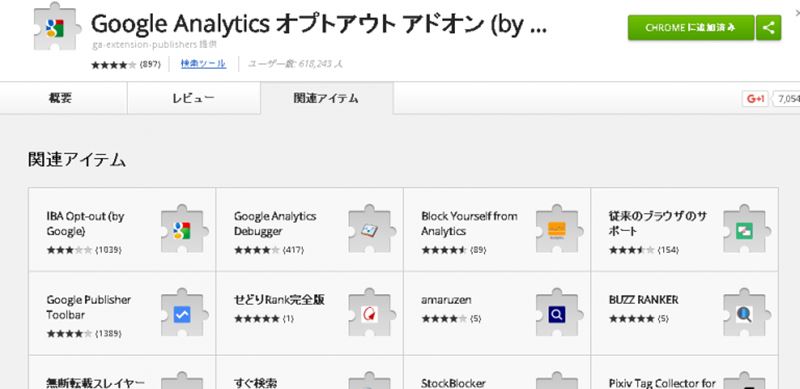Screen dimensions: 800x389
Task: Open Block Yourself from Analytics title
Action: click(x=469, y=224)
